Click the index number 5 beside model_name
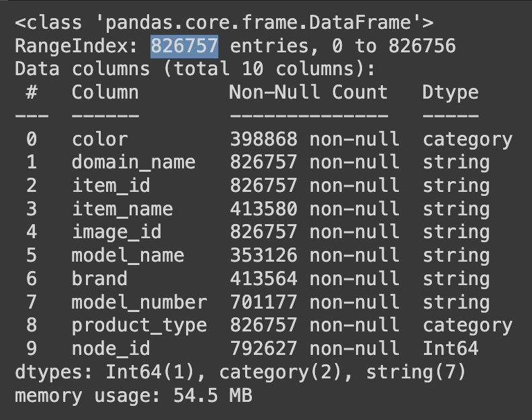Screen dimensions: 532x420 click(x=32, y=255)
